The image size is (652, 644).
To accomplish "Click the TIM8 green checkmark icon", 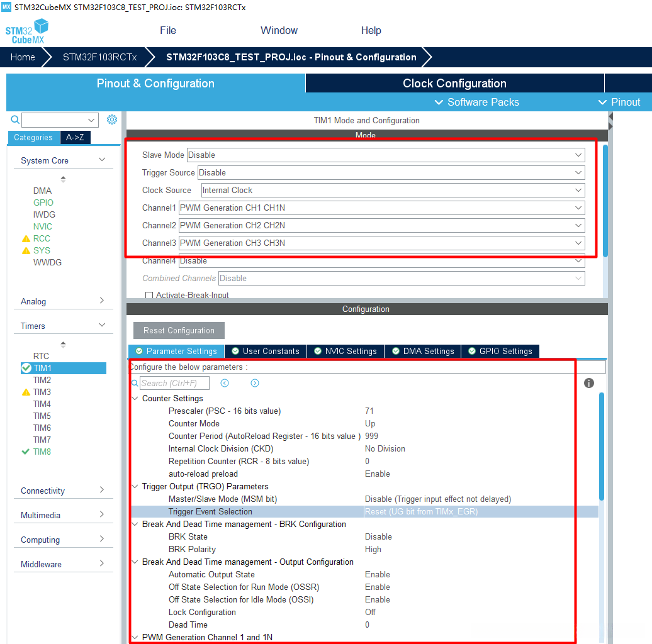I will point(25,452).
